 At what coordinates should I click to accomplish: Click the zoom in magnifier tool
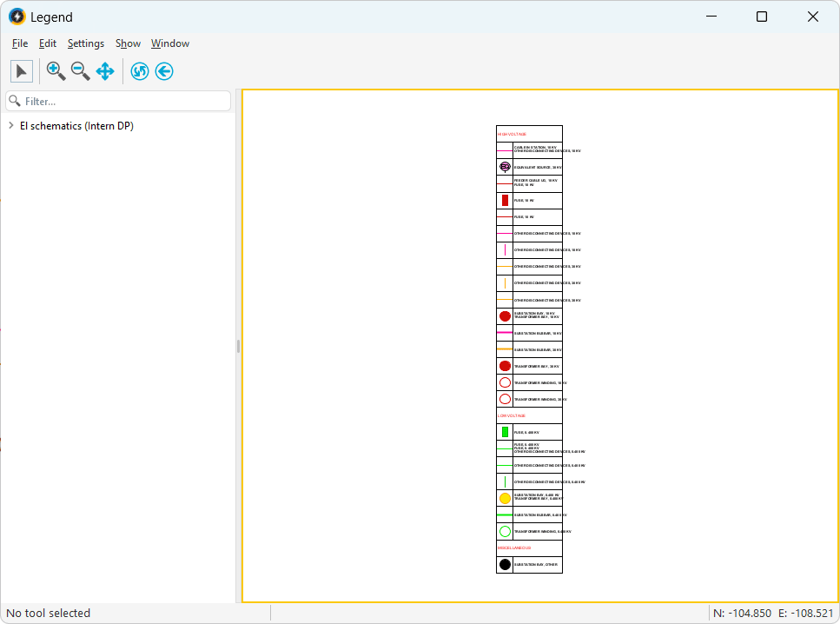(x=56, y=71)
